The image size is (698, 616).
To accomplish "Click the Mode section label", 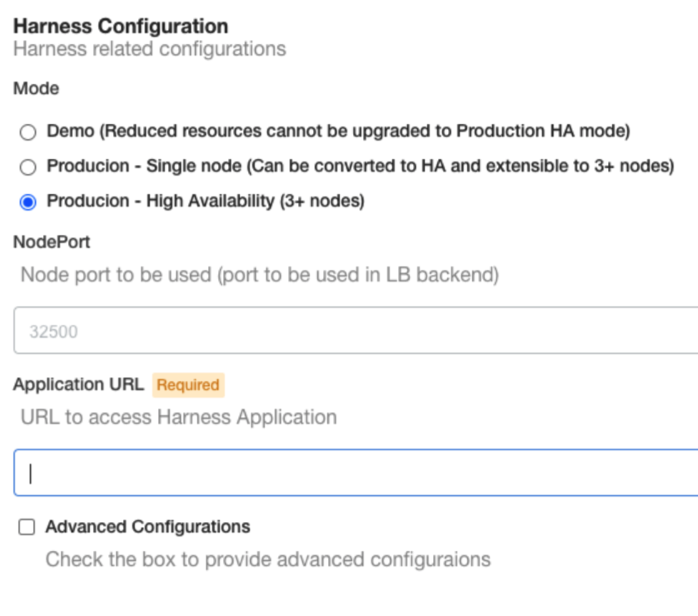I will pos(36,88).
